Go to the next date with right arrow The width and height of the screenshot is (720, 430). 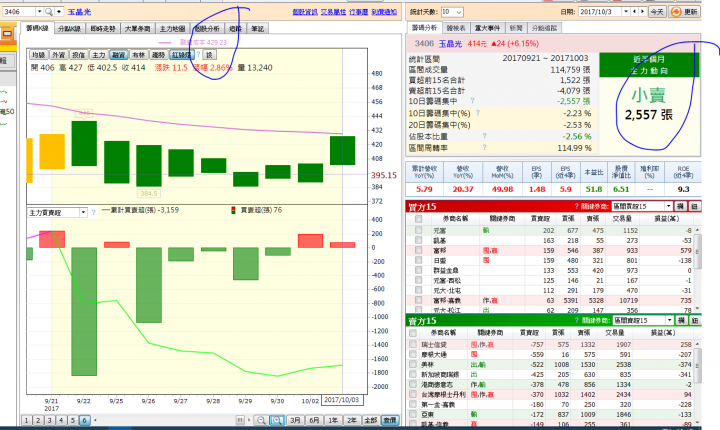coord(642,11)
